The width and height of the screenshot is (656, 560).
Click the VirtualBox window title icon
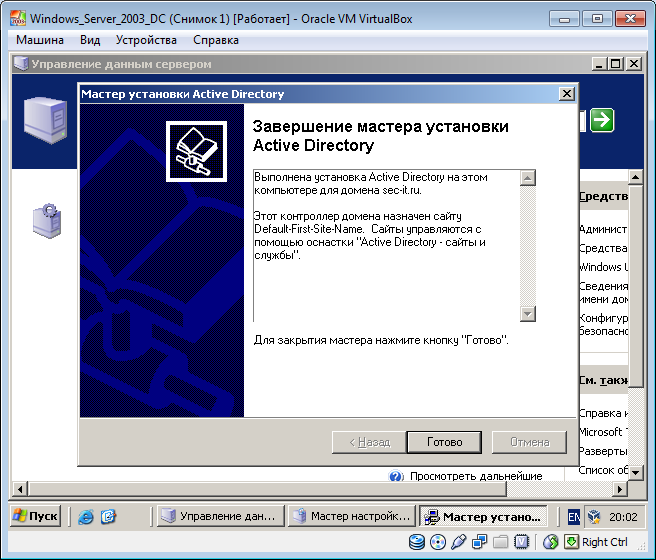coord(18,19)
